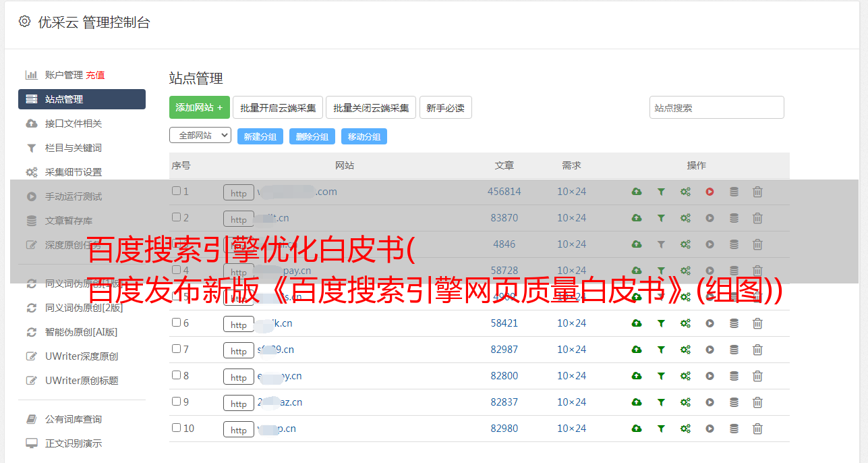Image resolution: width=868 pixels, height=463 pixels.
Task: Open 文章暂存库 in sidebar
Action: pyautogui.click(x=69, y=221)
